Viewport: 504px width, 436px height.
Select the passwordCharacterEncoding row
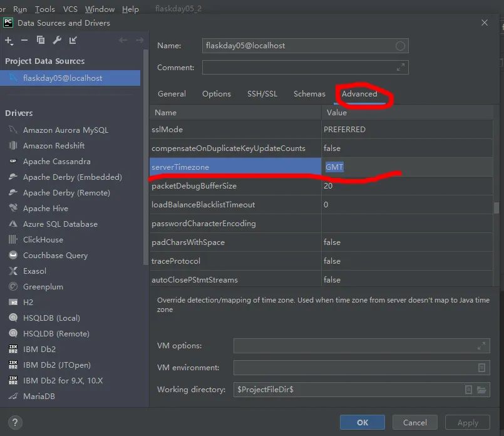(321, 224)
